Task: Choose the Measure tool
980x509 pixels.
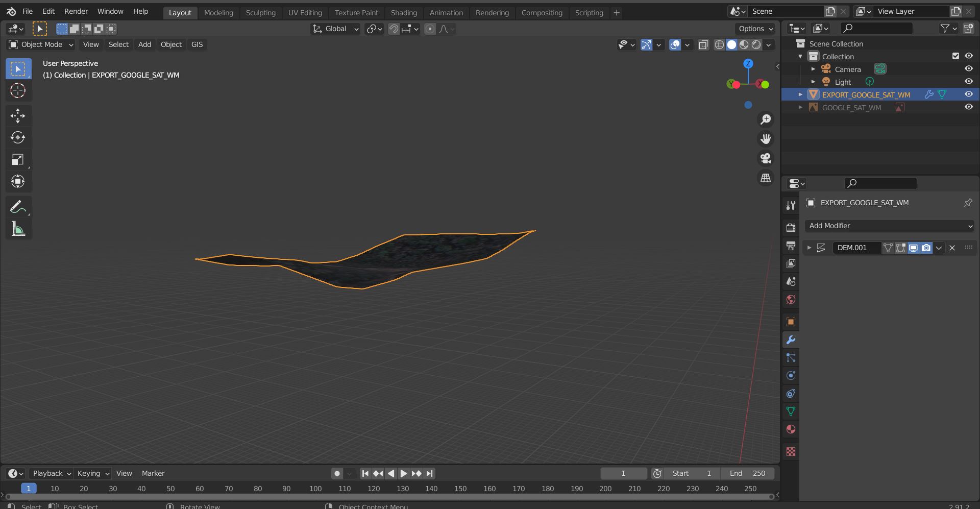Action: click(x=18, y=229)
